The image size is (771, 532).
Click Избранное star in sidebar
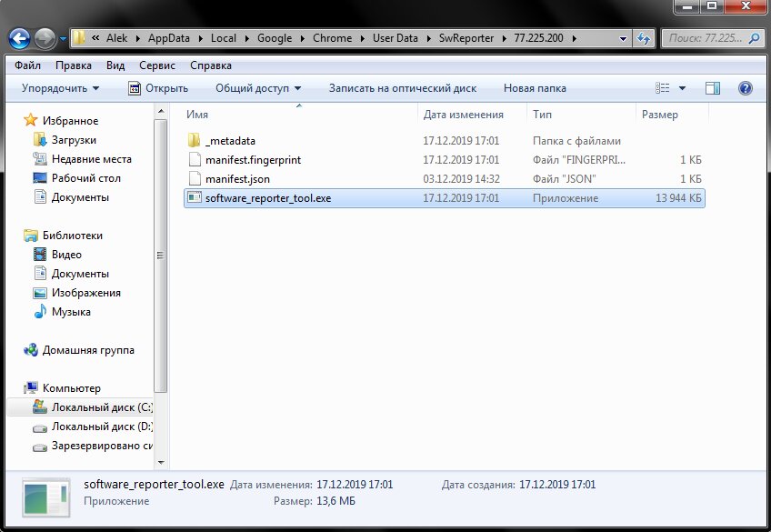(x=31, y=120)
